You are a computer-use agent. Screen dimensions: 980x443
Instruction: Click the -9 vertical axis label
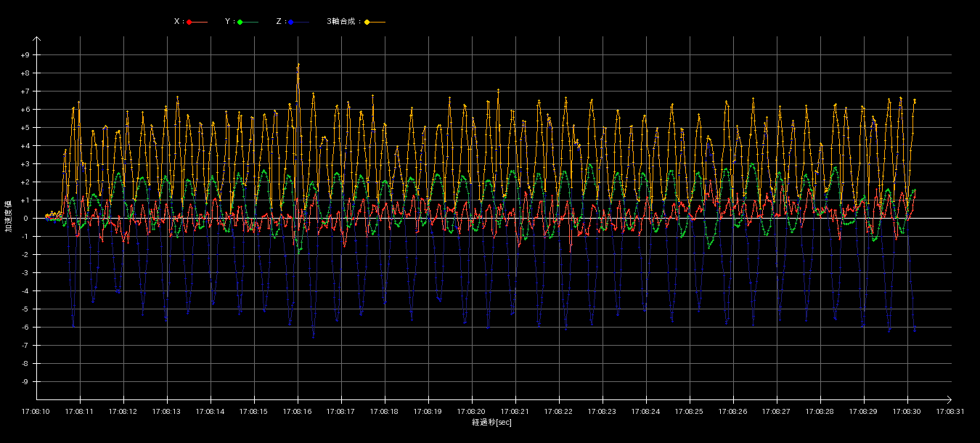point(25,382)
